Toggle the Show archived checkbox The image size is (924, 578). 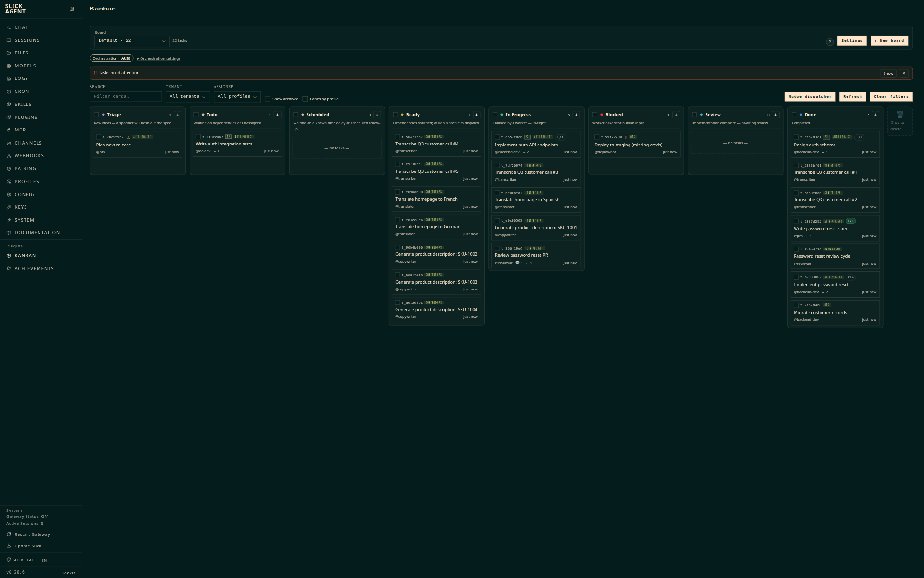(x=268, y=99)
